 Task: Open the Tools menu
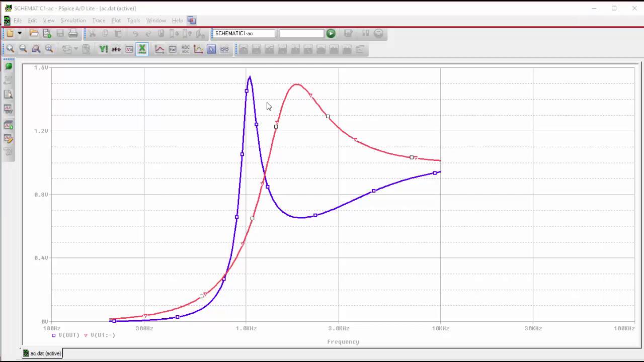point(133,21)
